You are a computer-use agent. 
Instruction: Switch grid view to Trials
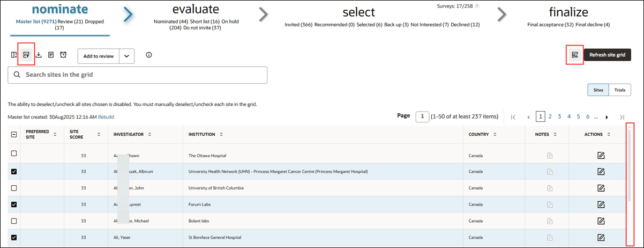[x=620, y=90]
